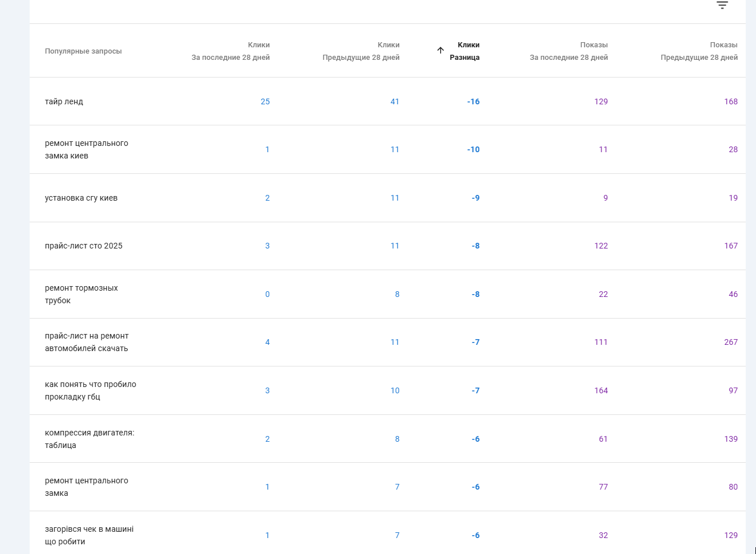Screen dimensions: 756x554
Task: Click impressions value 267 in the table
Action: [730, 342]
